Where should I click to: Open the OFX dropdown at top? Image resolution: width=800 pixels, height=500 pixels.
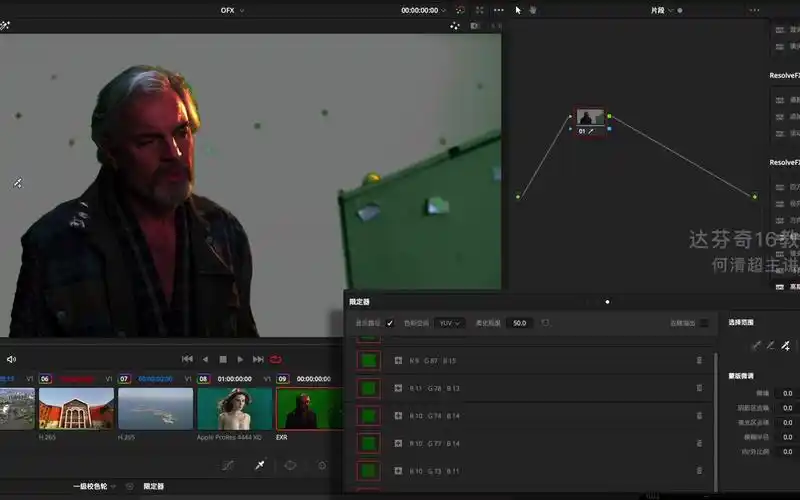point(232,10)
